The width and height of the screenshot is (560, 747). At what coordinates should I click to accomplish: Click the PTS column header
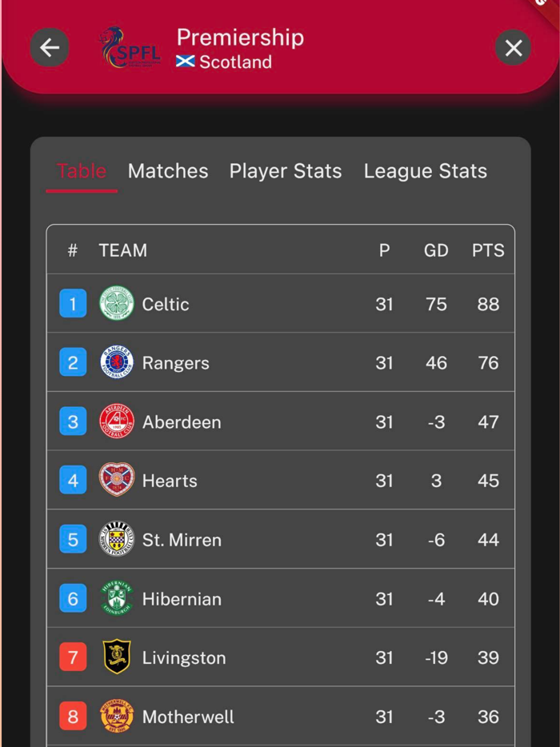488,250
